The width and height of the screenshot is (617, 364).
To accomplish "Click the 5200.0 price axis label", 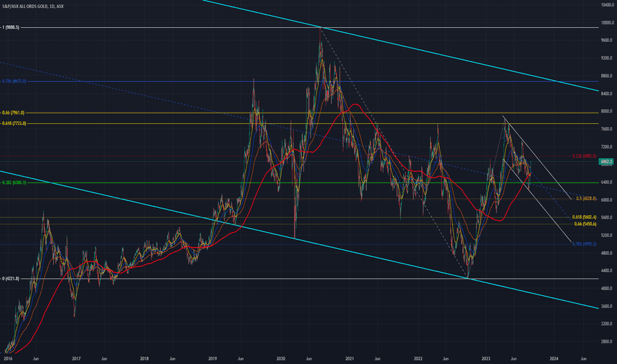I will click(606, 236).
